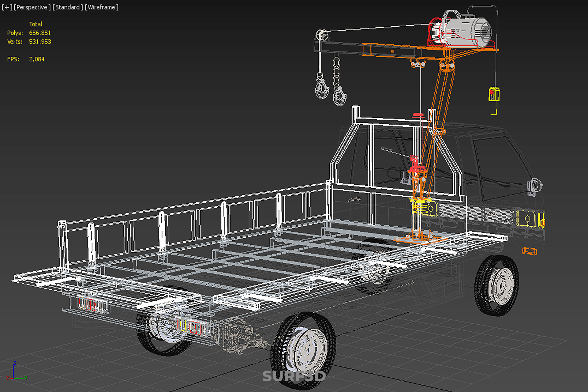Image resolution: width=588 pixels, height=392 pixels.
Task: Select the chain hook on the right
Action: (x=339, y=95)
